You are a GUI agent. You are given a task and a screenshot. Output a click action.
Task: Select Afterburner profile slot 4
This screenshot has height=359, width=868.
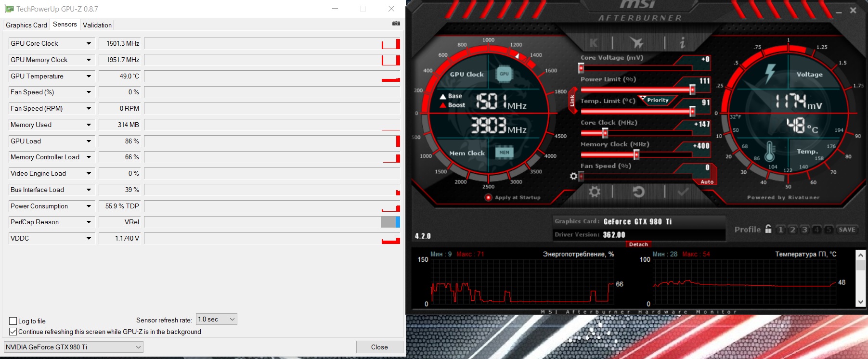click(x=816, y=230)
